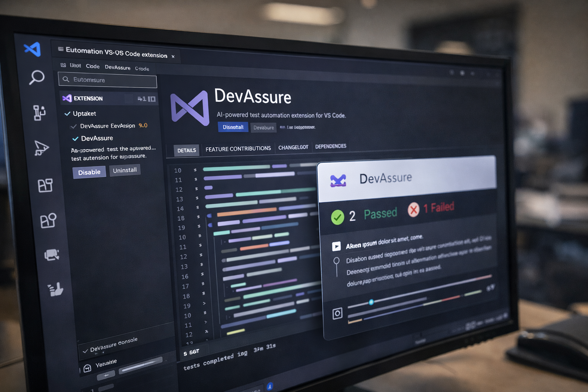This screenshot has width=588, height=392.
Task: Open the camera icon in the results panel
Action: click(337, 313)
